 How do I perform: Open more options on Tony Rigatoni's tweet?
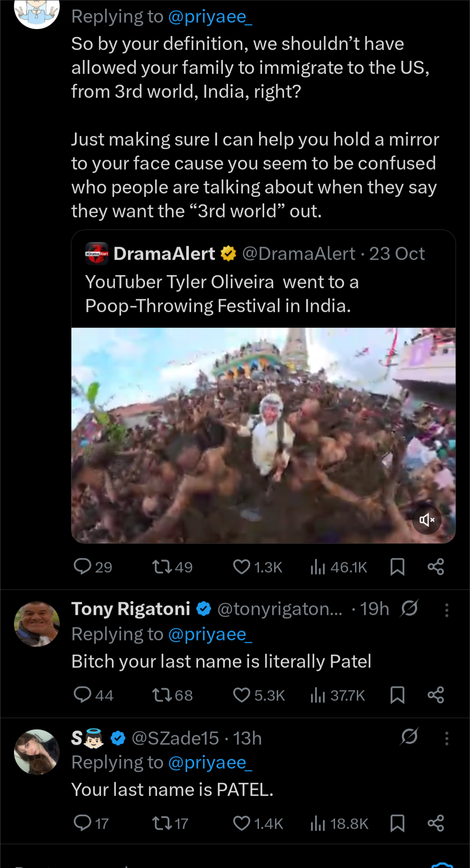click(446, 610)
